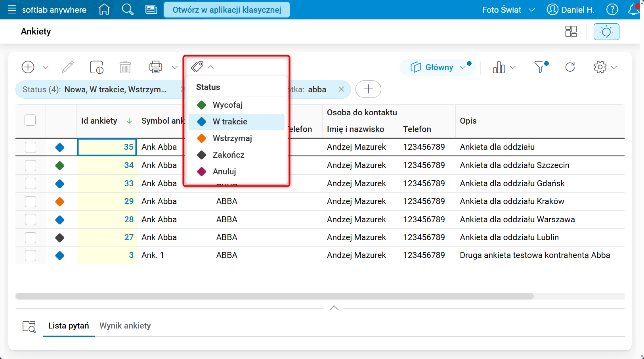The width and height of the screenshot is (644, 359).
Task: Add a new filter with plus button
Action: coord(368,89)
